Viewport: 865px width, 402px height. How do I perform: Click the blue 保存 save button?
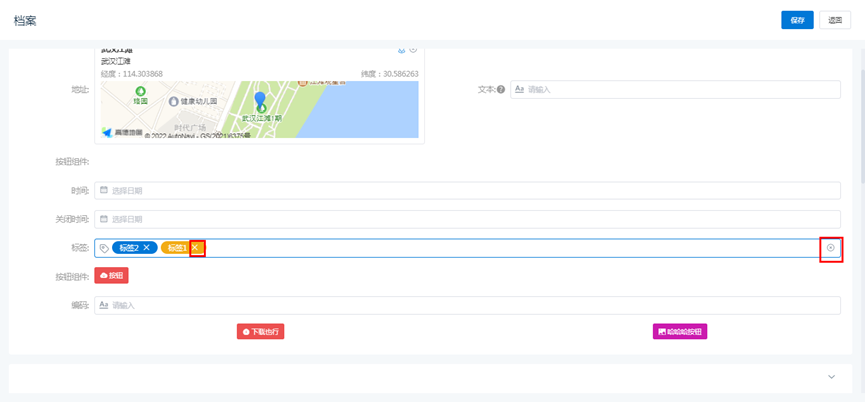click(796, 20)
